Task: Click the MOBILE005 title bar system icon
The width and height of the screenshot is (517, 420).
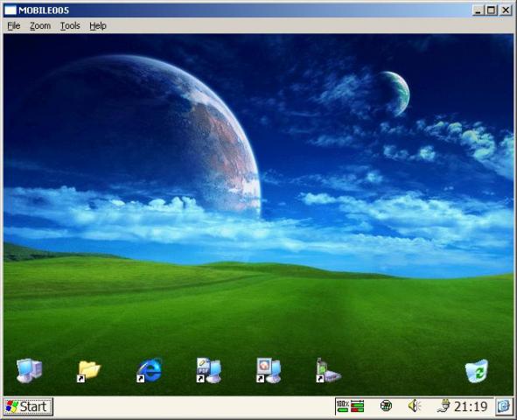Action: click(x=10, y=10)
